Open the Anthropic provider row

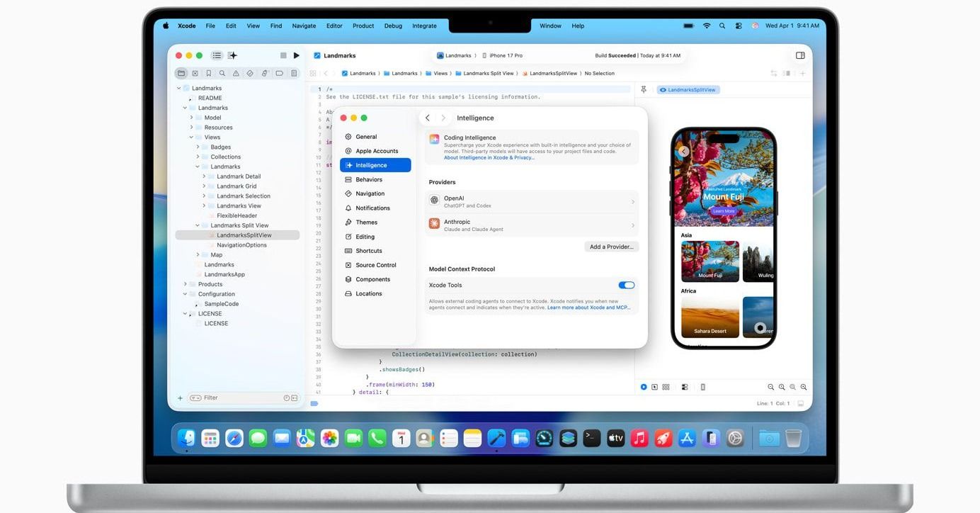pyautogui.click(x=532, y=225)
